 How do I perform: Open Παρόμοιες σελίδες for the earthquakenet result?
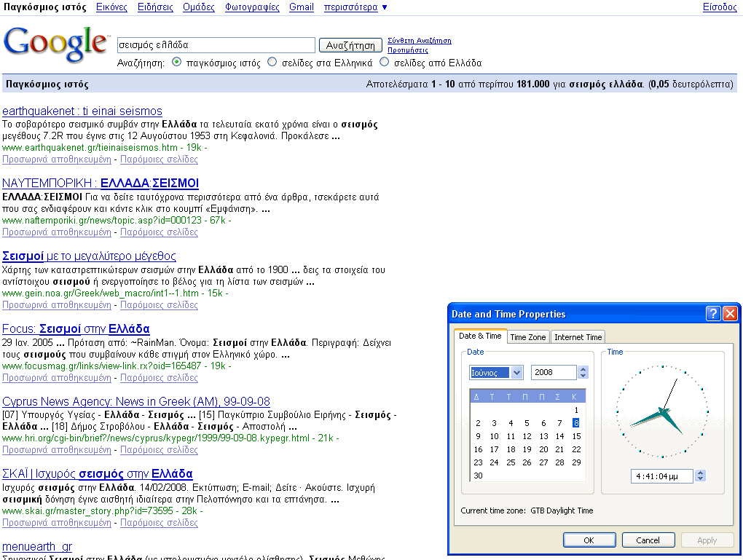(x=160, y=159)
